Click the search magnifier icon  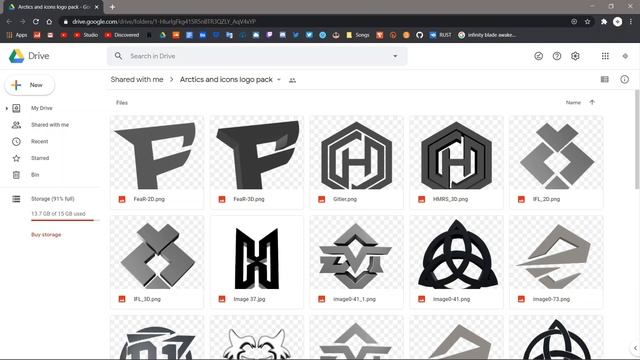click(118, 56)
